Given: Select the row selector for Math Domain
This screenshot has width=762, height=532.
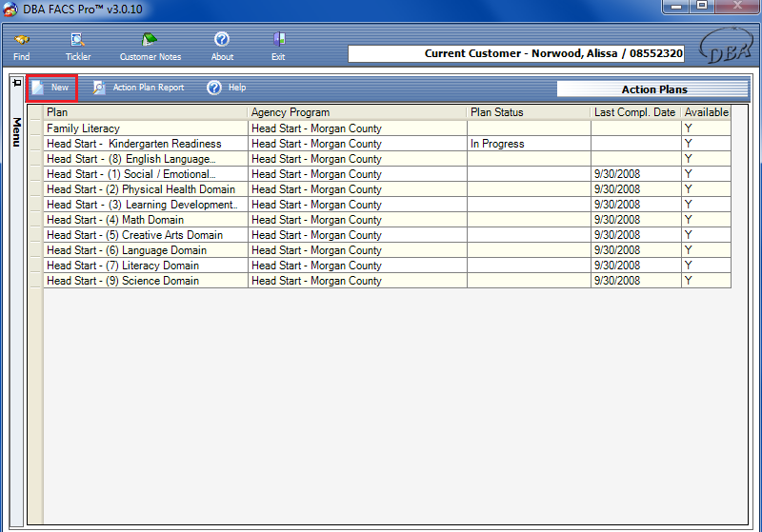Looking at the screenshot, I should point(36,220).
